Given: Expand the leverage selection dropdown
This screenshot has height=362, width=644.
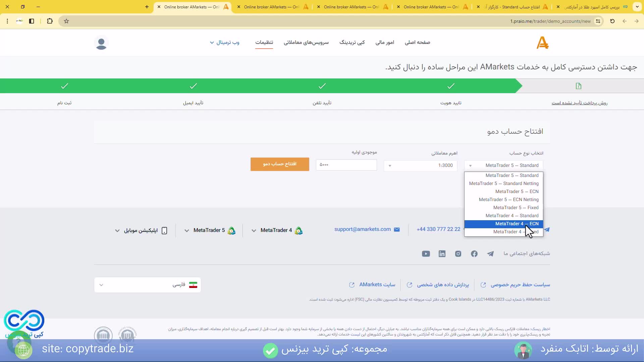Looking at the screenshot, I should pos(420,165).
